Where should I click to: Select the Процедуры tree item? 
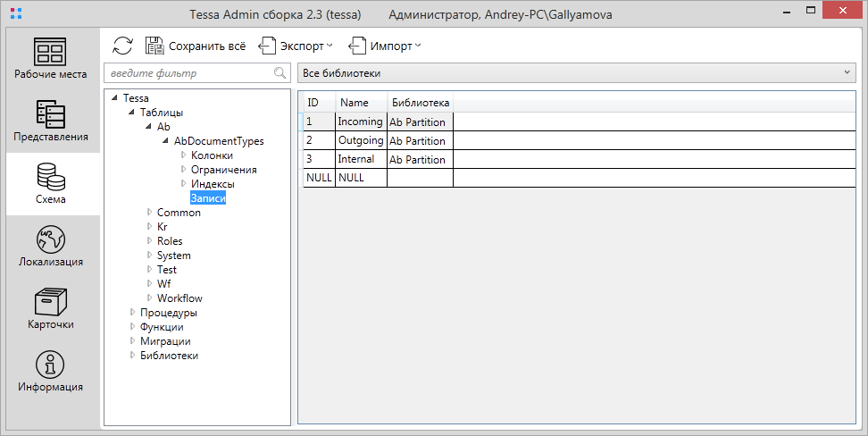(x=168, y=313)
